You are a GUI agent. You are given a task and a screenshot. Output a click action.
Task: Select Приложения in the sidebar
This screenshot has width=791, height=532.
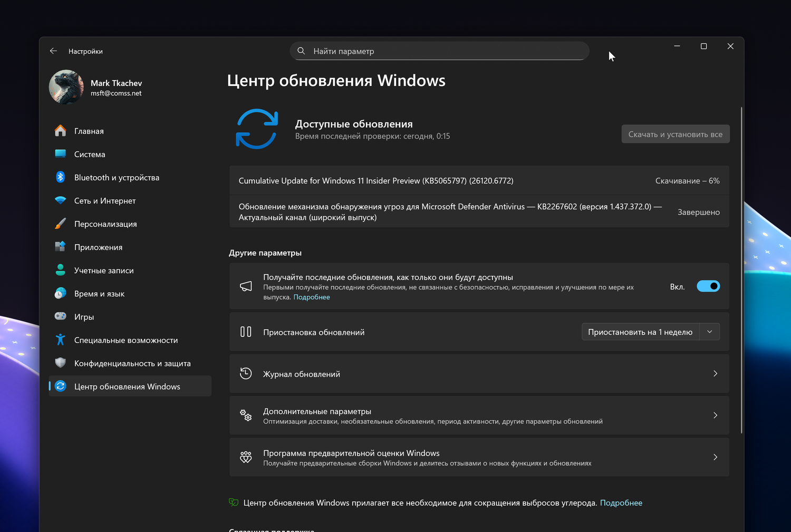[x=98, y=247]
